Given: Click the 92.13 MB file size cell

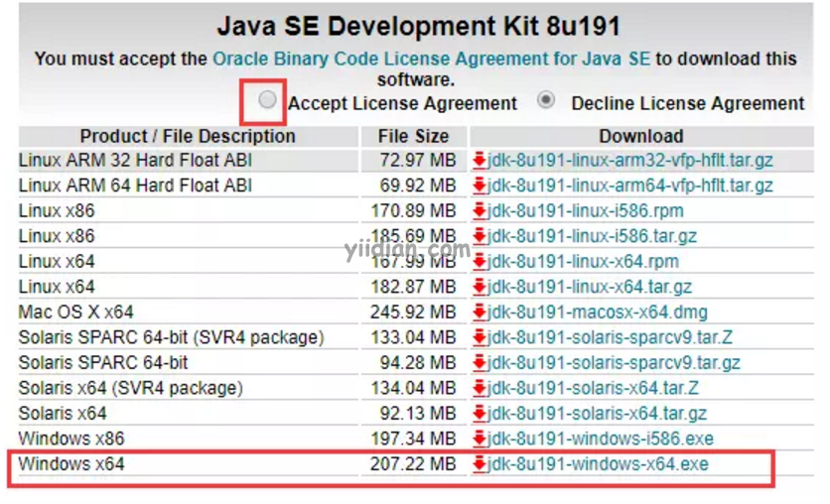Looking at the screenshot, I should 418,413.
